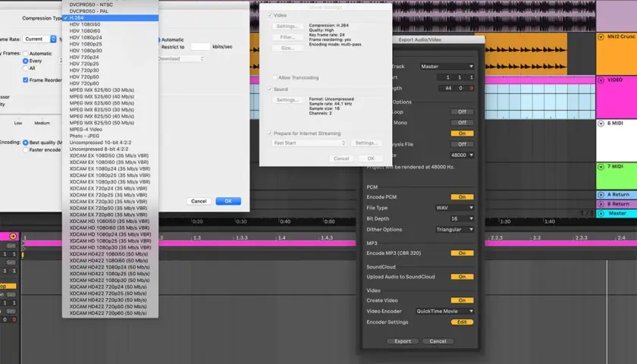
Task: Click Cancel in Movie Settings dialog
Action: [341, 158]
